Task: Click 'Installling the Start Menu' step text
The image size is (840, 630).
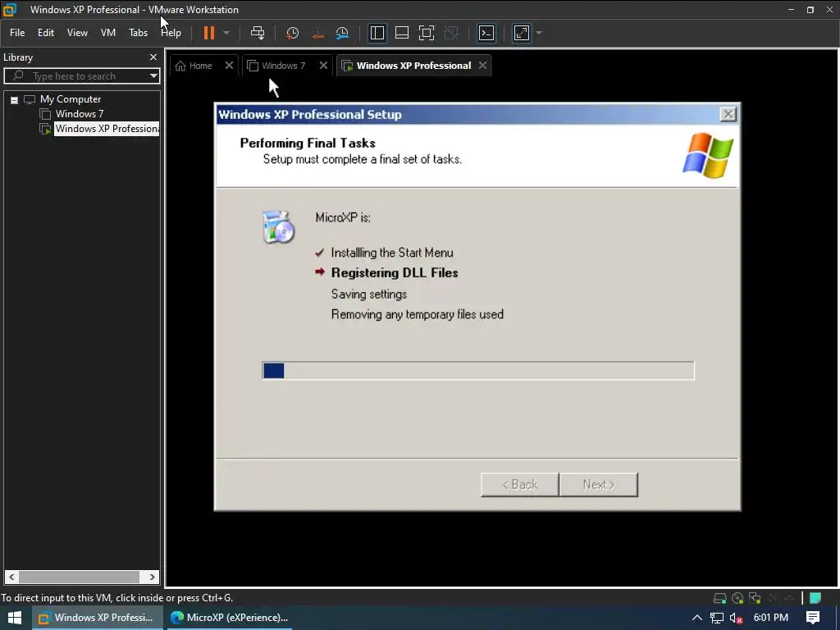Action: [x=392, y=253]
